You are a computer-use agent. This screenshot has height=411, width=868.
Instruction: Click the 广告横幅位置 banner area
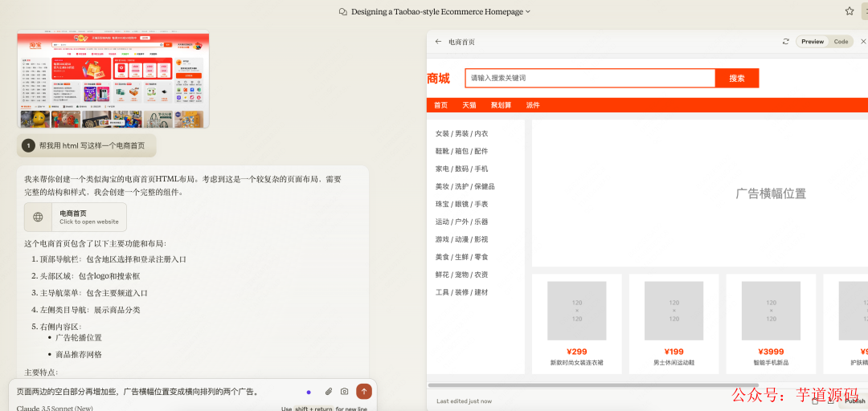click(700, 193)
